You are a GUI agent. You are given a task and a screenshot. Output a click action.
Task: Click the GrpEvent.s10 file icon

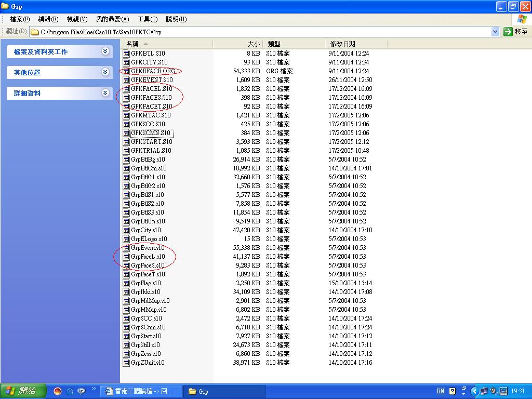pyautogui.click(x=126, y=248)
